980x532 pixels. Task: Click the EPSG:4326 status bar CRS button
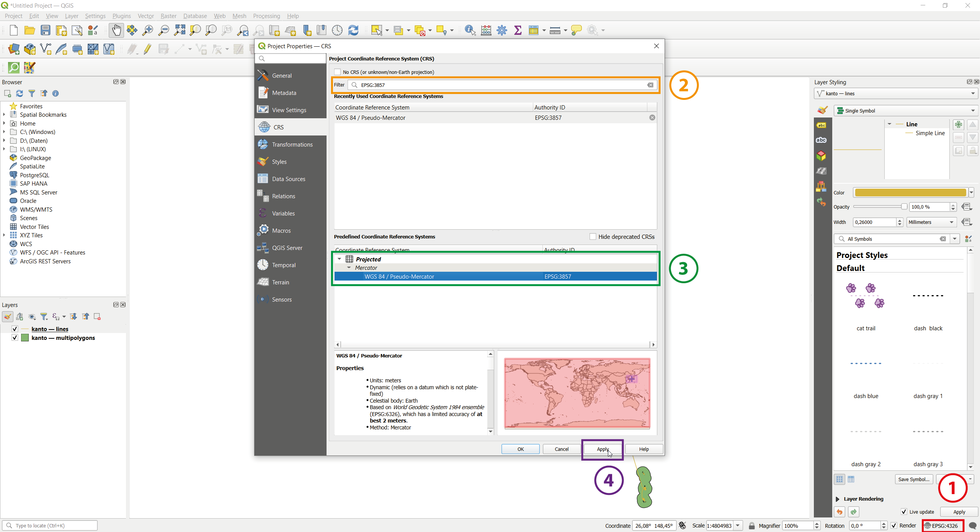click(942, 525)
